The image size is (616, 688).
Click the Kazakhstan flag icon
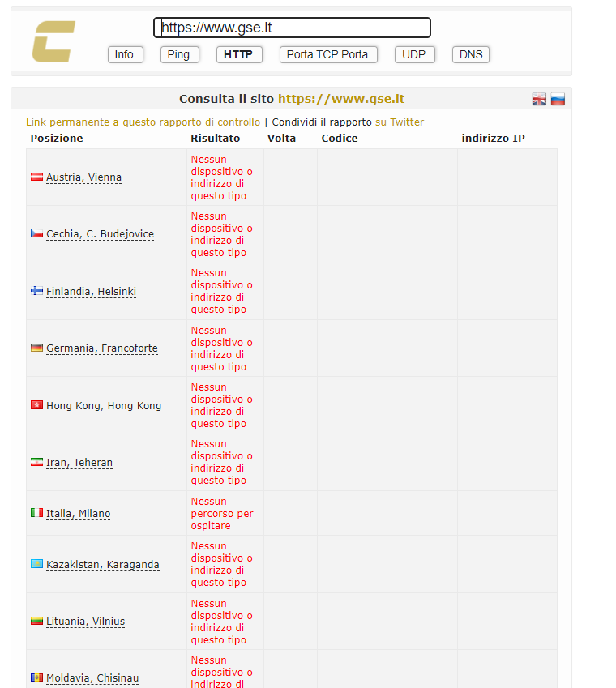(36, 564)
